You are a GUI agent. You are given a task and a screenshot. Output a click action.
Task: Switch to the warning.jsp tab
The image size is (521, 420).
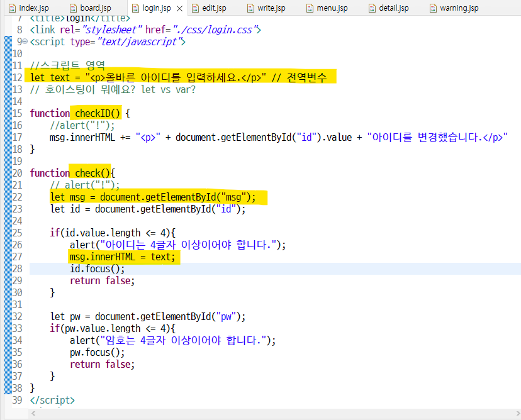[x=454, y=8]
